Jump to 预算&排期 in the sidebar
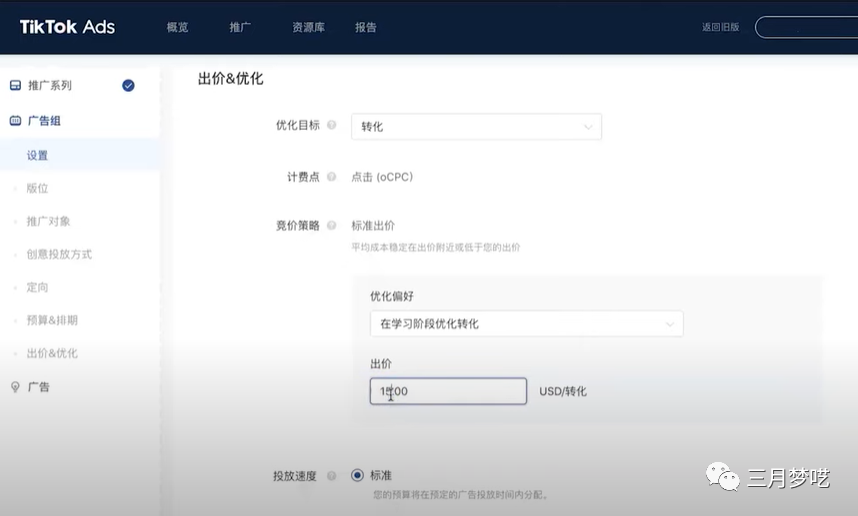 pos(52,320)
